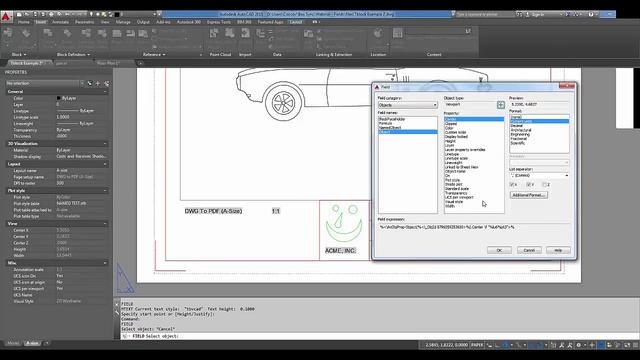Open the AutoCAD application menu logo
The image size is (640, 360).
click(x=6, y=17)
